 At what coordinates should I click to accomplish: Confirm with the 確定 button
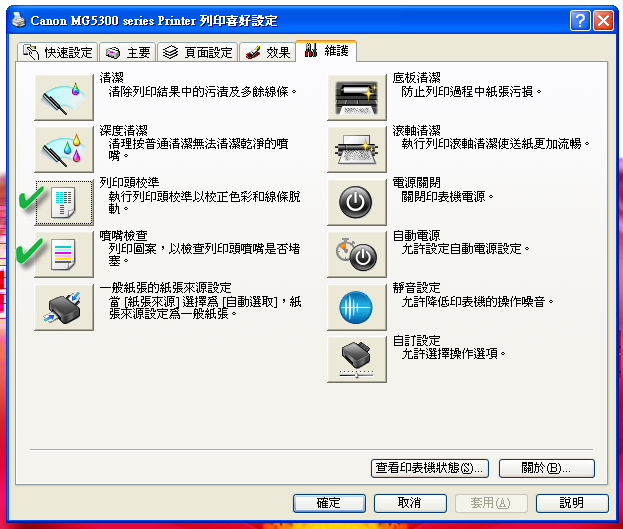pos(329,503)
